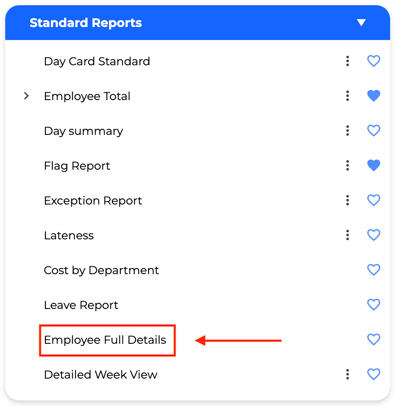Add Leave Report to favorites

373,305
